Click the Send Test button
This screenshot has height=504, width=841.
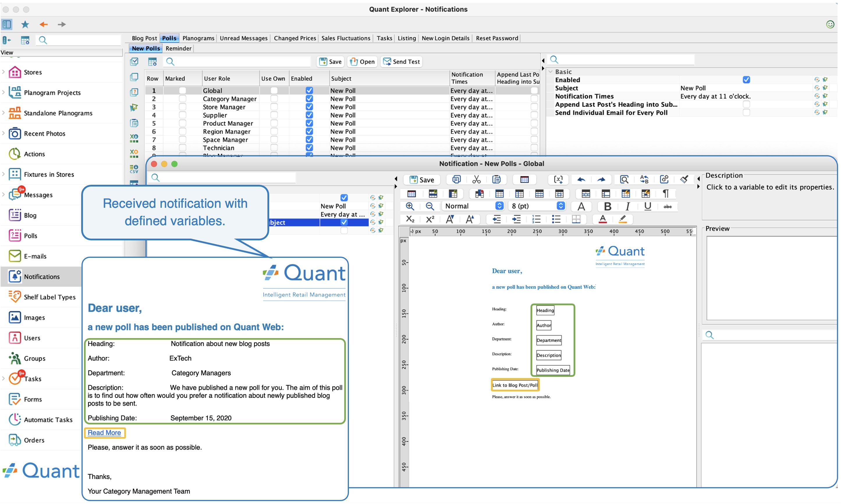click(x=401, y=62)
